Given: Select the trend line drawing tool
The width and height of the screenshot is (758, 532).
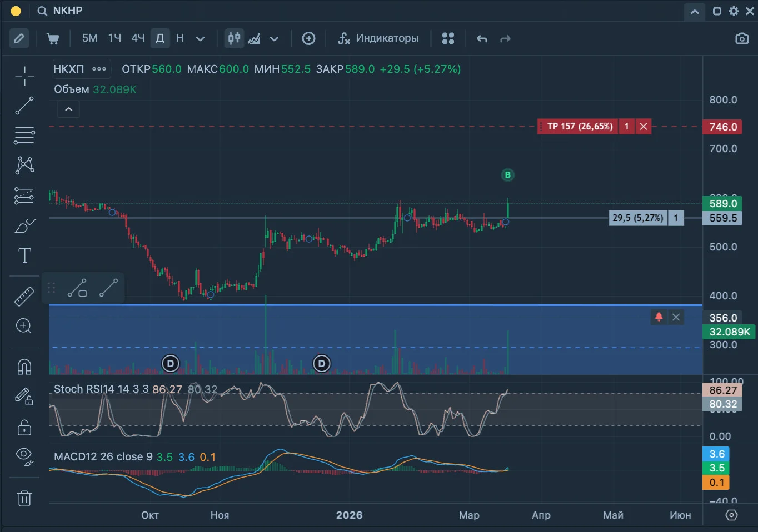Looking at the screenshot, I should 24,106.
